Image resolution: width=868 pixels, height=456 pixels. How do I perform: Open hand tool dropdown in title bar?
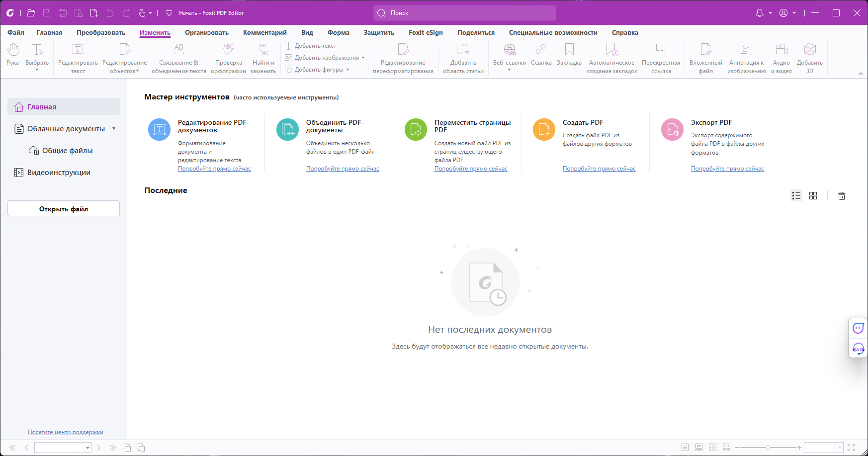coord(151,13)
